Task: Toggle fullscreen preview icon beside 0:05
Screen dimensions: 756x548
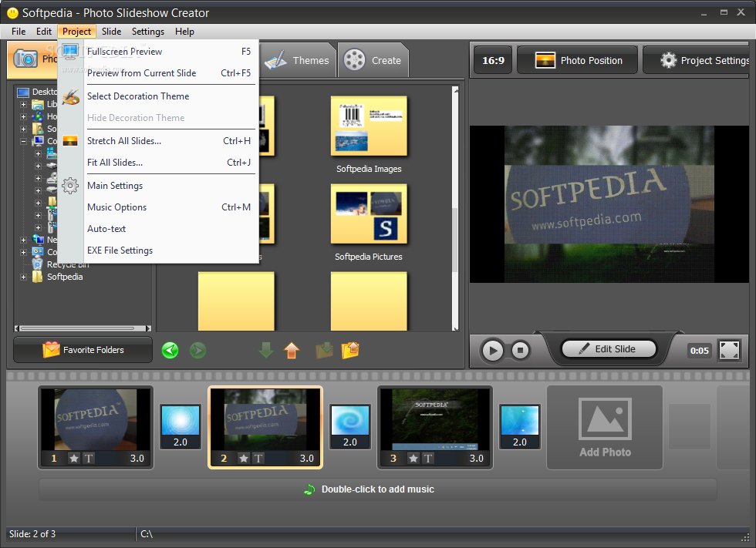Action: [729, 350]
